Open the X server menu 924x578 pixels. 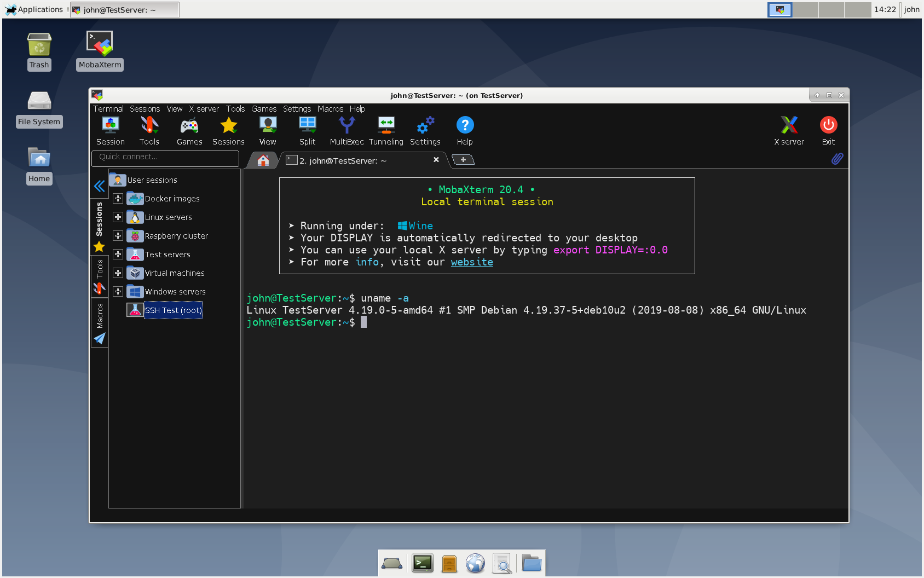click(204, 109)
